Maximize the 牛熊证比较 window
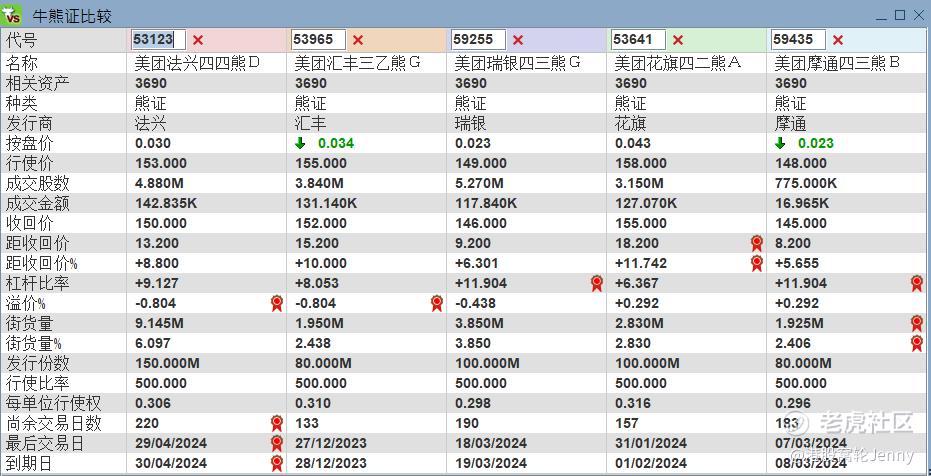The height and width of the screenshot is (476, 931). 900,15
